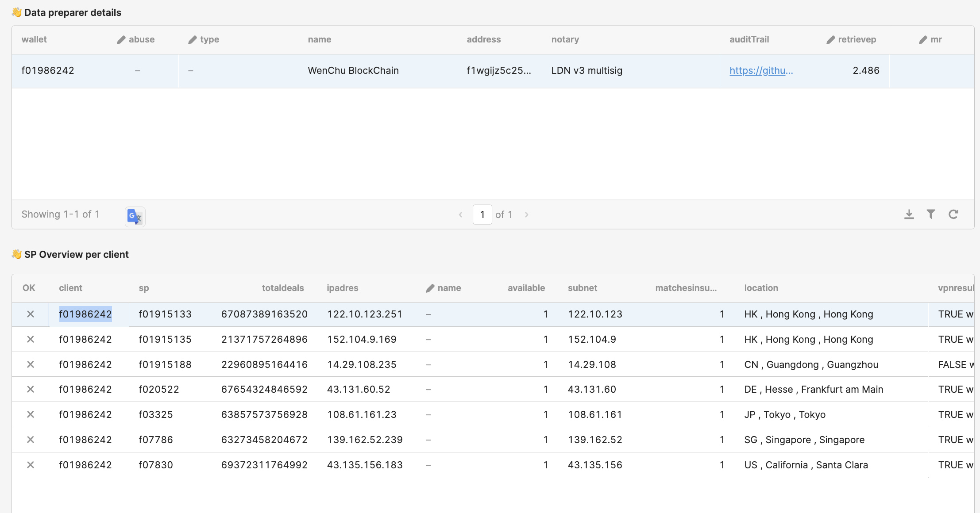Click the page number input field
The width and height of the screenshot is (980, 513).
coord(482,214)
